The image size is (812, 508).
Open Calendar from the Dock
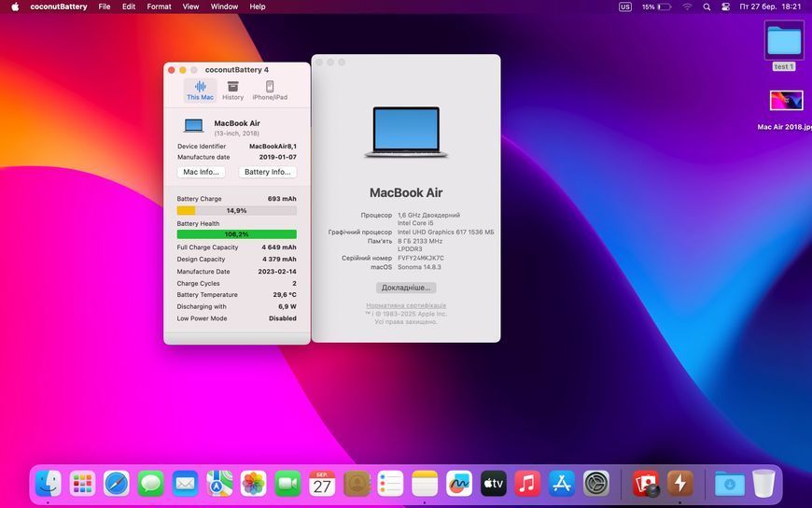click(322, 484)
